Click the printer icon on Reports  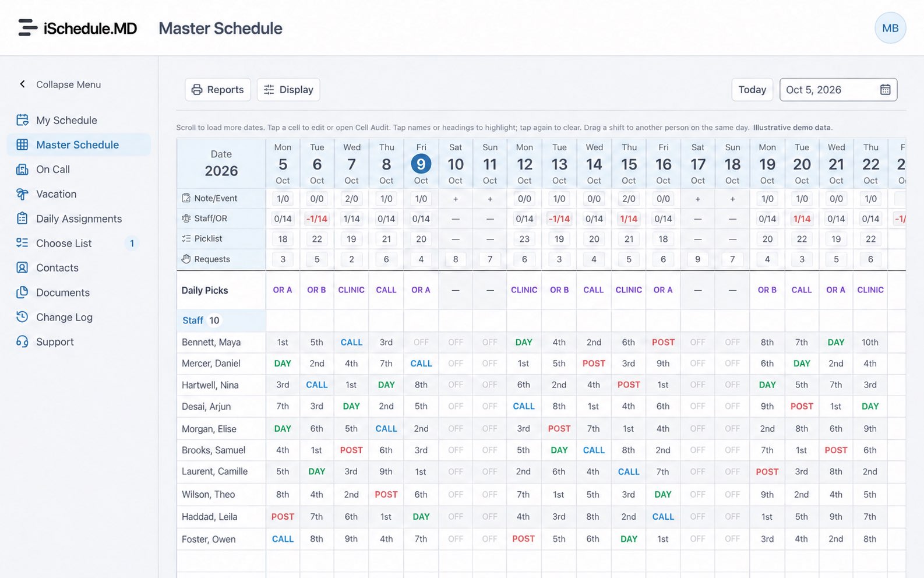coord(197,90)
